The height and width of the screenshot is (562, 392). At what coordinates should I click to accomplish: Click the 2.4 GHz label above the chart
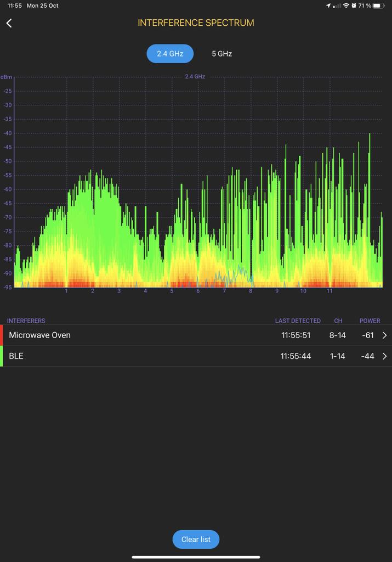(x=195, y=76)
